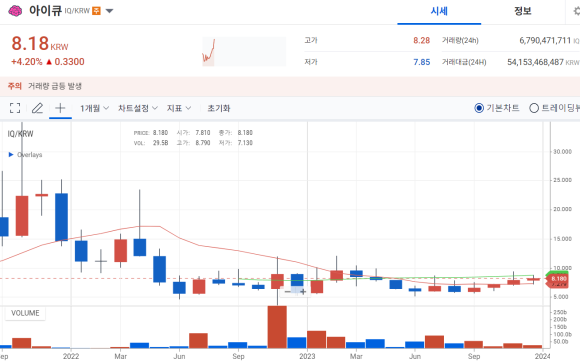Click the mini price sparkline thumbnail

pos(244,51)
